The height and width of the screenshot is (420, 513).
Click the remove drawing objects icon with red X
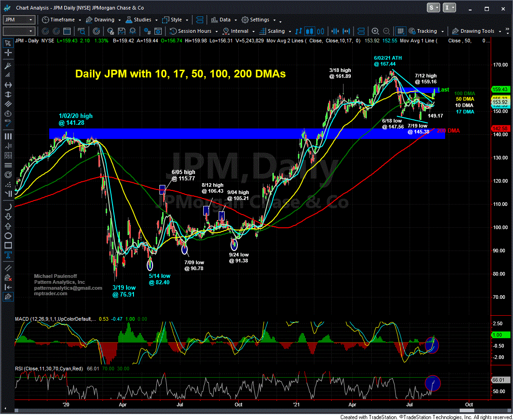(8, 277)
